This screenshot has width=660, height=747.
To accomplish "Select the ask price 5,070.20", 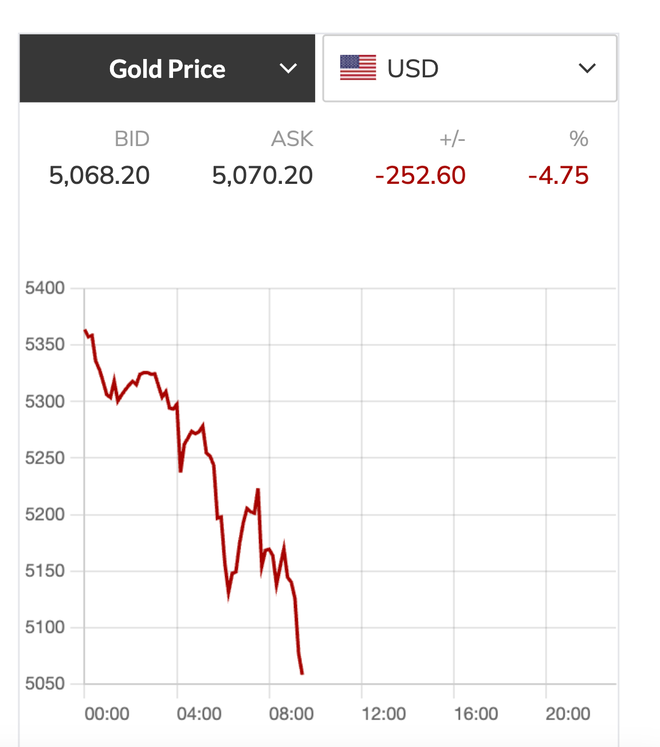I will click(262, 176).
